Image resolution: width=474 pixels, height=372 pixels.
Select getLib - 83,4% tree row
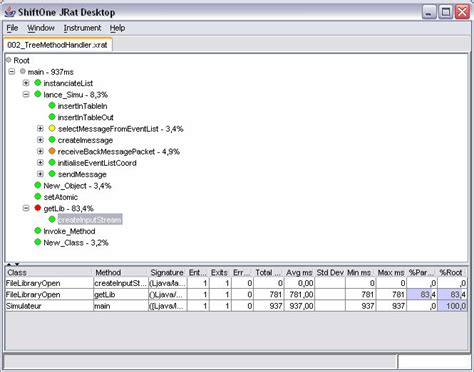click(68, 209)
